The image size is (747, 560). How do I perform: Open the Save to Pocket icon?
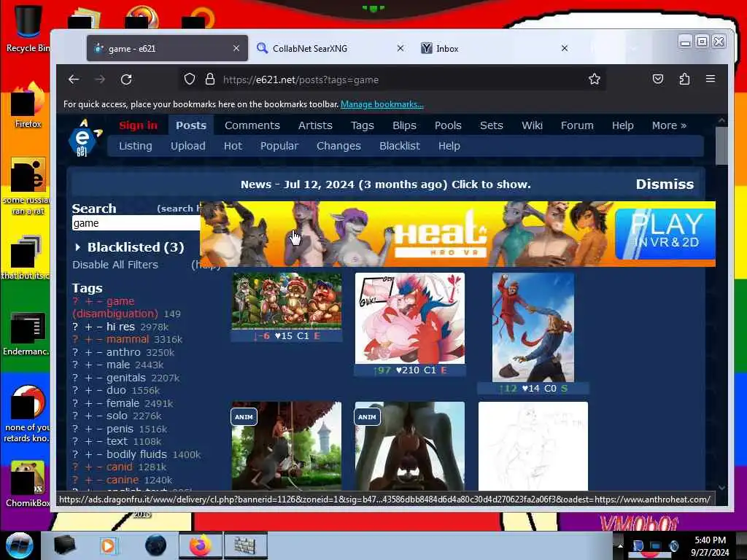pos(658,79)
